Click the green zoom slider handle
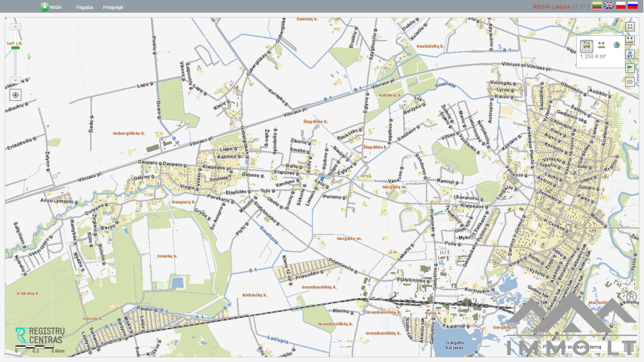 tap(15, 48)
